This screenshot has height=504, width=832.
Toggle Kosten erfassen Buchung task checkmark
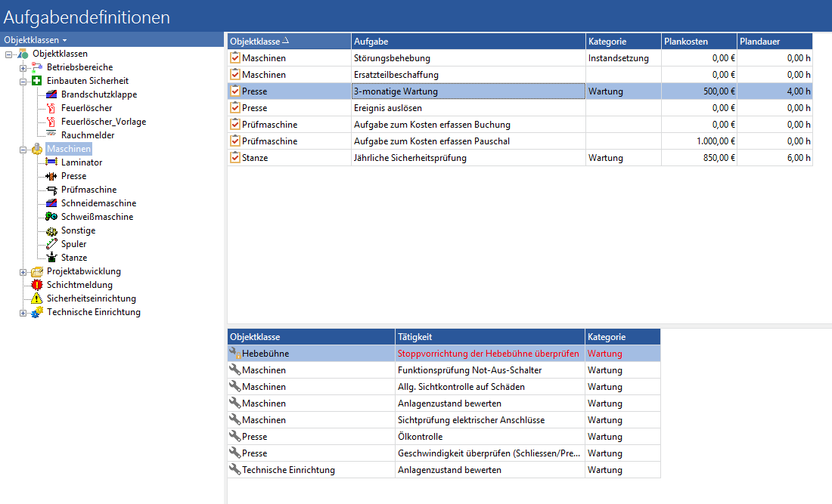(235, 125)
